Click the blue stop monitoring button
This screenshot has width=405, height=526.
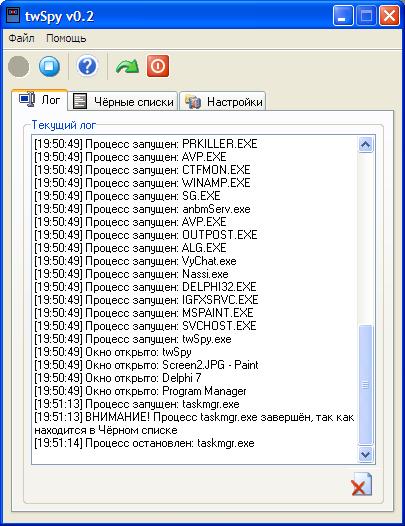click(49, 66)
